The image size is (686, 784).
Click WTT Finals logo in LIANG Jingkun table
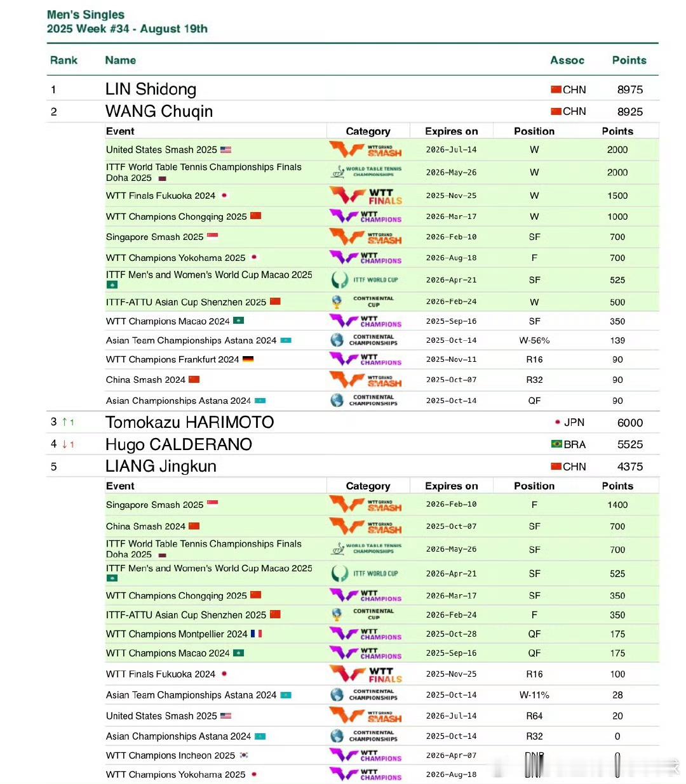[x=366, y=674]
